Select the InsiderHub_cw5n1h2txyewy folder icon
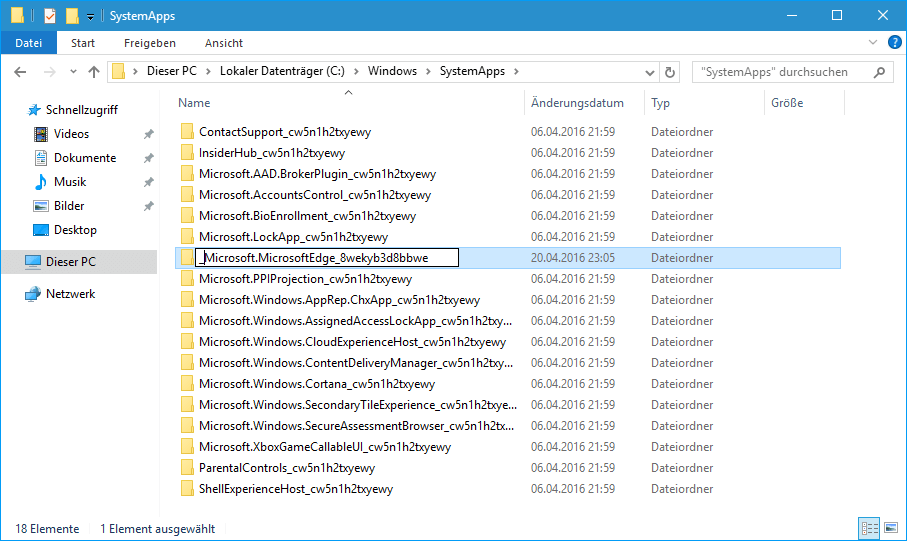 [187, 153]
